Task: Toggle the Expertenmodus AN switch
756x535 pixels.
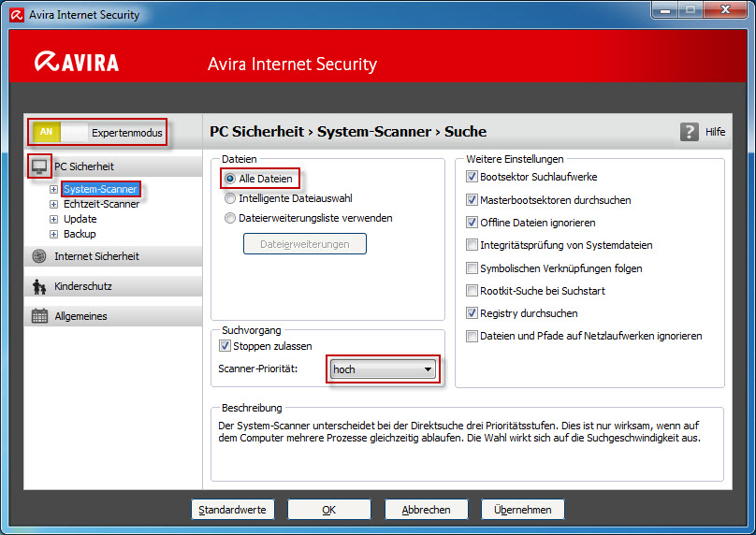Action: tap(60, 132)
